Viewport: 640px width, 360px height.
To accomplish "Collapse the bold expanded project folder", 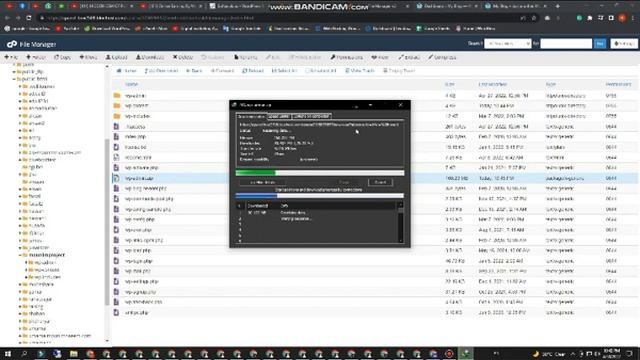I will 20,255.
